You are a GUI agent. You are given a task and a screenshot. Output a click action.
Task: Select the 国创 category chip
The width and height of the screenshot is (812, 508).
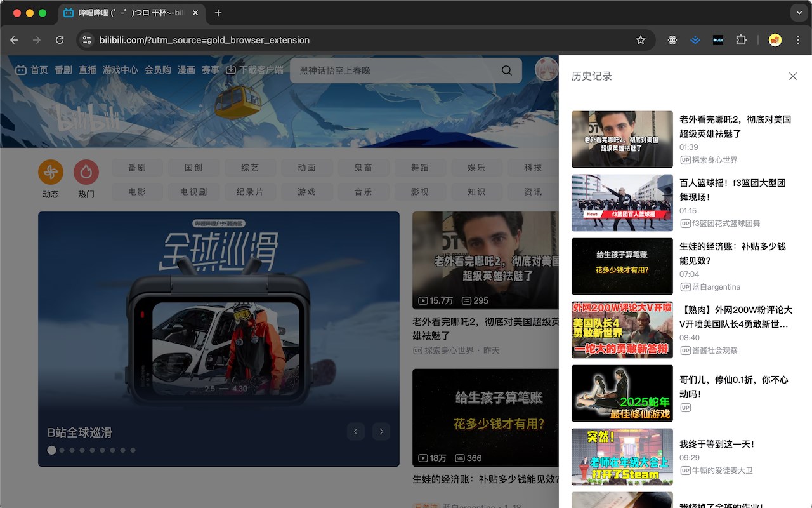(193, 168)
